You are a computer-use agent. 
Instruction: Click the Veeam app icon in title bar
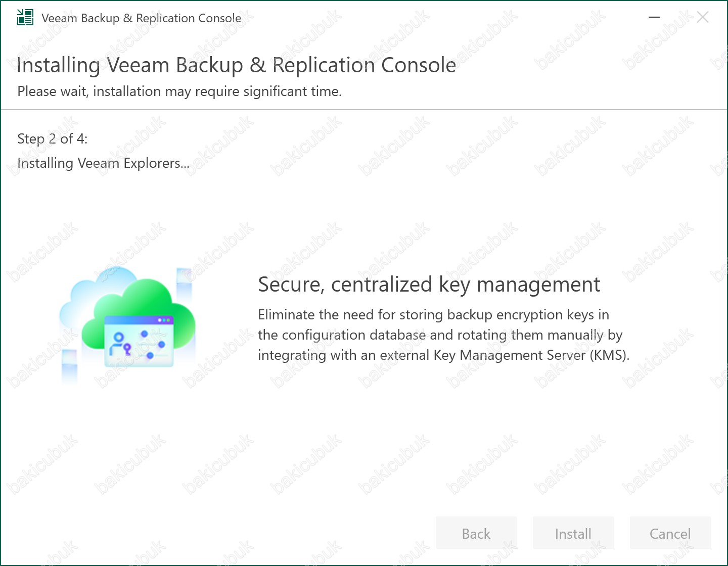coord(25,18)
